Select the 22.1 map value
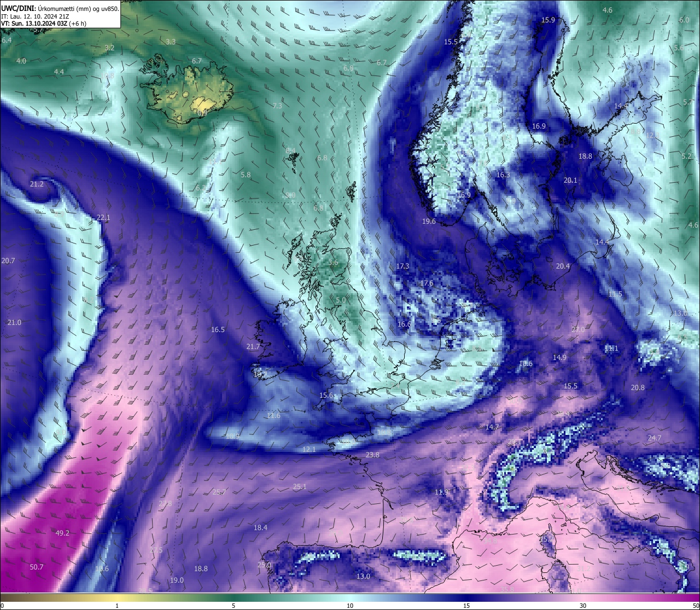The height and width of the screenshot is (610, 700). (x=103, y=217)
